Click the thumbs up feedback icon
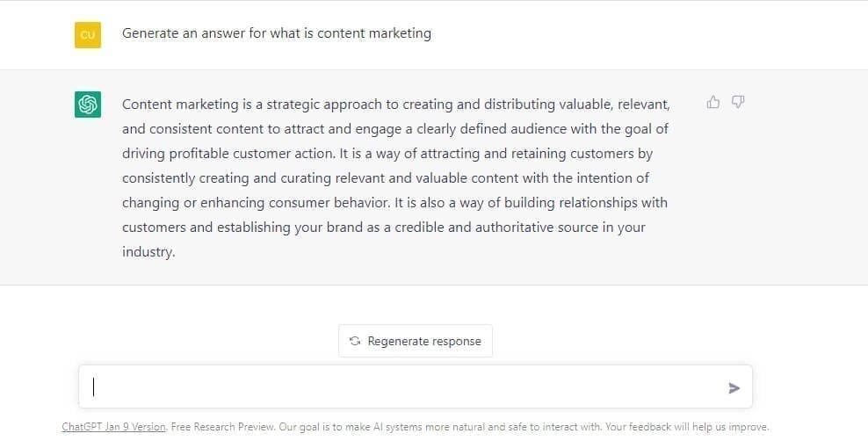The image size is (868, 448). point(713,103)
